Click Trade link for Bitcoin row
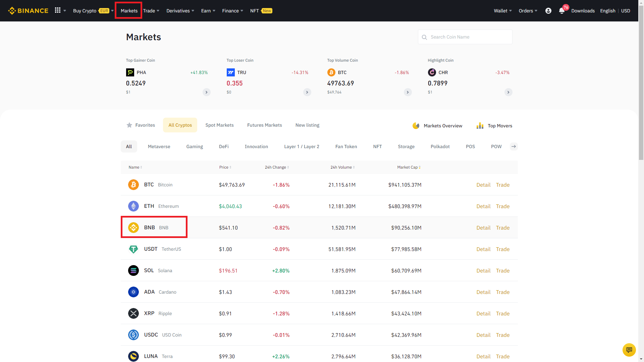The width and height of the screenshot is (644, 362). click(x=502, y=185)
